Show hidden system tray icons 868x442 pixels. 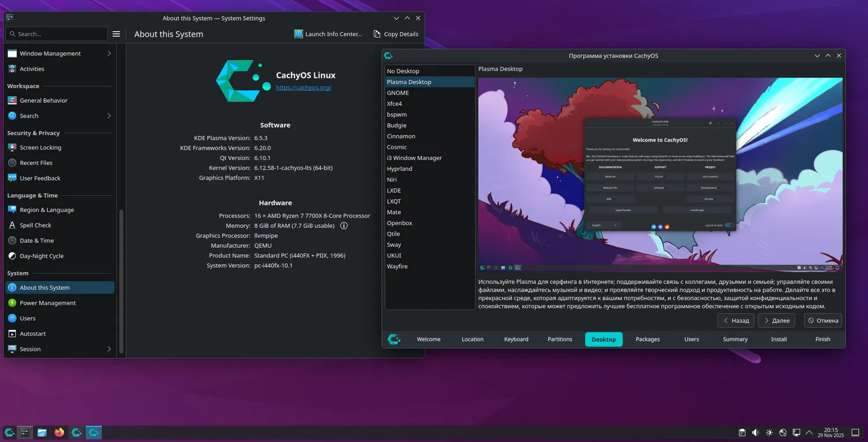(x=810, y=433)
